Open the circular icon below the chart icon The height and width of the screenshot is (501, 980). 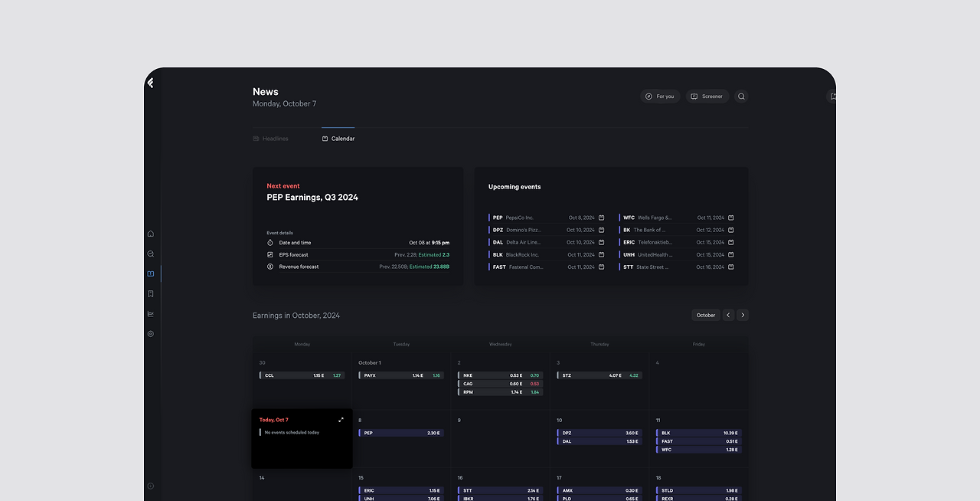pyautogui.click(x=151, y=334)
